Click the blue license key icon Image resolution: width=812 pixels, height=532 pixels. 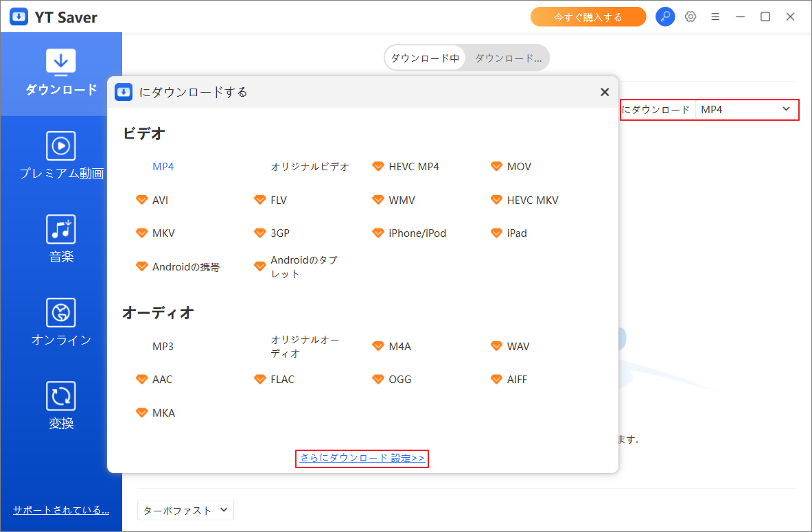coord(665,16)
